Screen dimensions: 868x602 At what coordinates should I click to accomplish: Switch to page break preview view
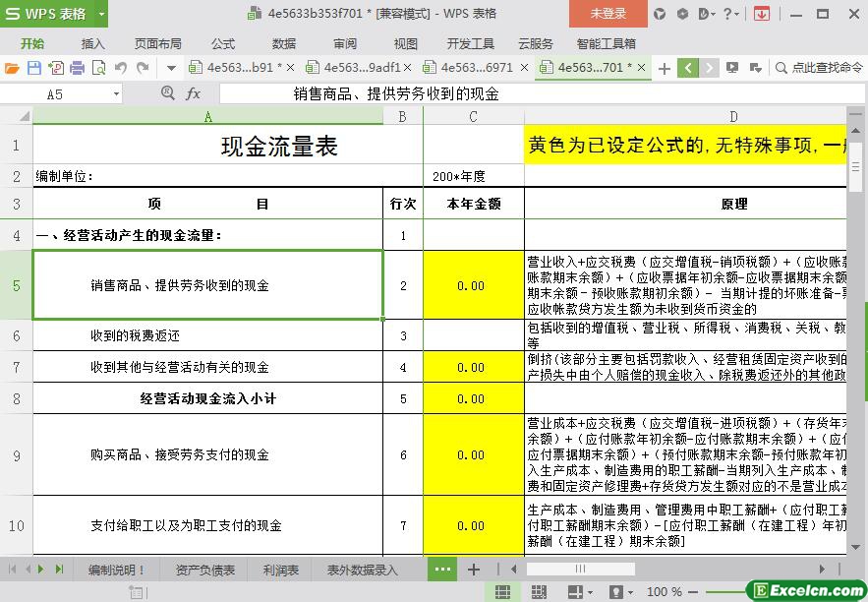point(539,592)
